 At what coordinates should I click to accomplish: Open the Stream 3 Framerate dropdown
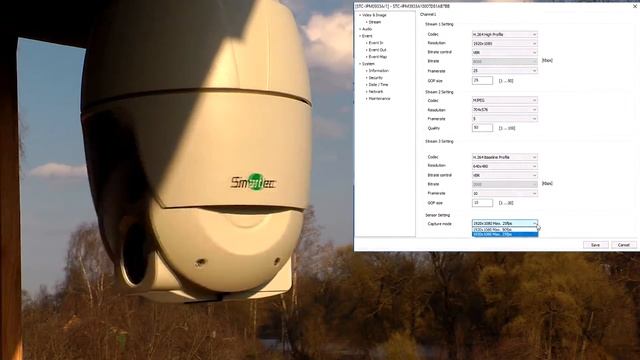pyautogui.click(x=504, y=193)
